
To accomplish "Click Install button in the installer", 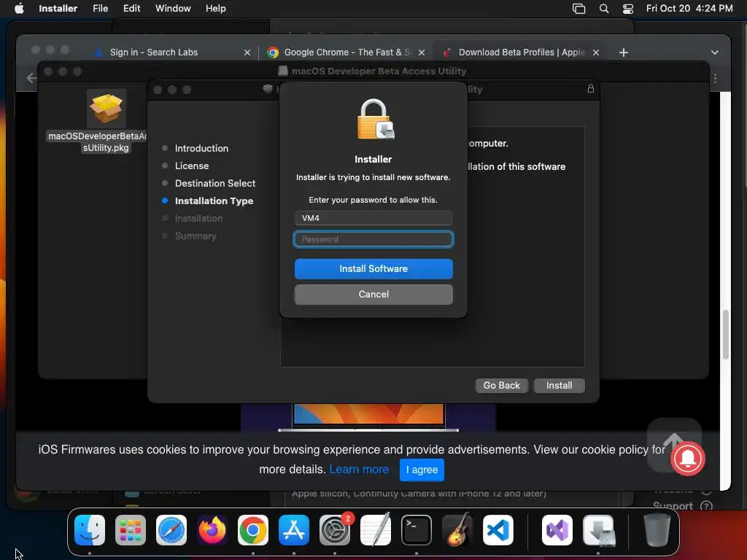I will click(x=559, y=385).
